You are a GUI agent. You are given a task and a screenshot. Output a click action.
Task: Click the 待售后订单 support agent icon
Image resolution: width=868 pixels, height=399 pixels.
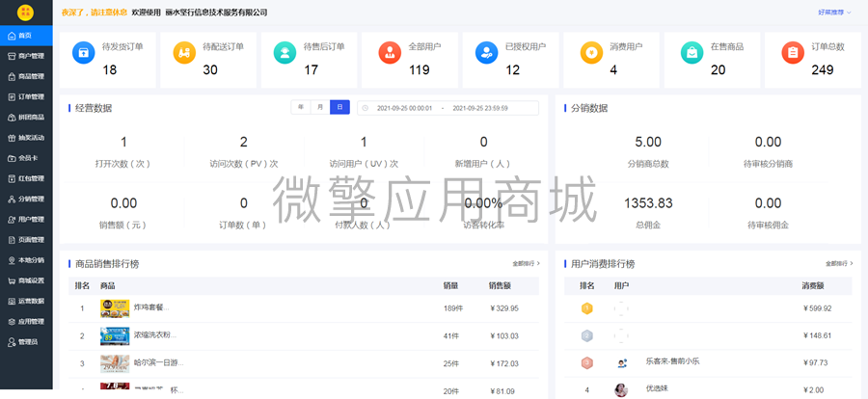pos(285,53)
